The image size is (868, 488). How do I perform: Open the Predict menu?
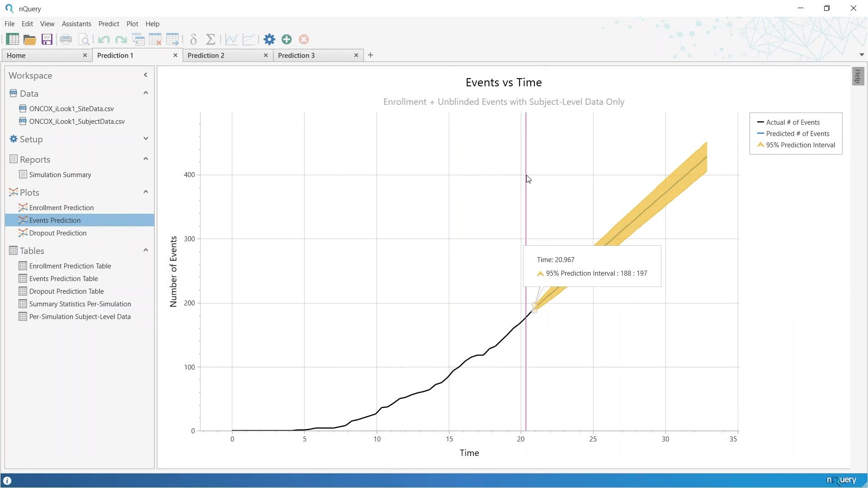click(x=108, y=24)
